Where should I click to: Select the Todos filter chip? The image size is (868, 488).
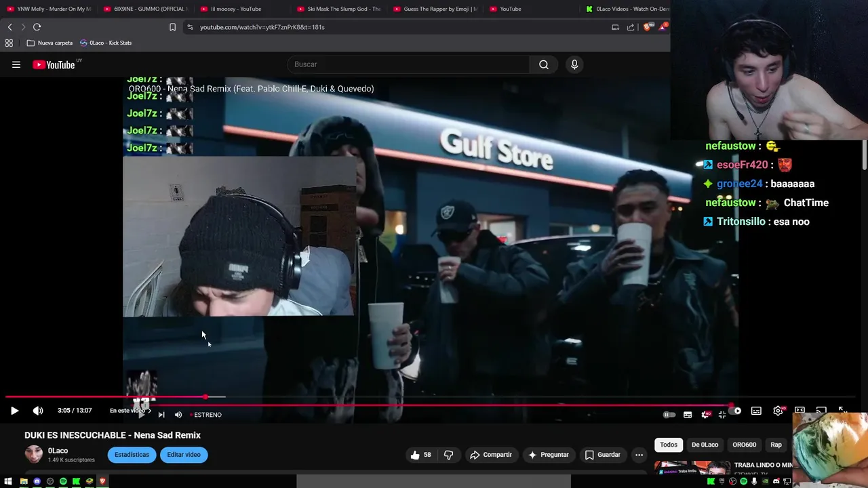[669, 445]
